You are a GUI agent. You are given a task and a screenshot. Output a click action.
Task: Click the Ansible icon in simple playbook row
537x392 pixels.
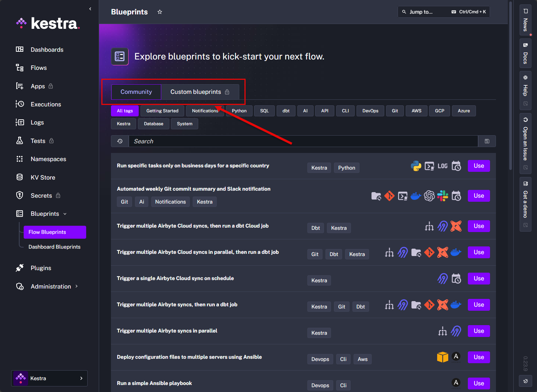point(456,383)
